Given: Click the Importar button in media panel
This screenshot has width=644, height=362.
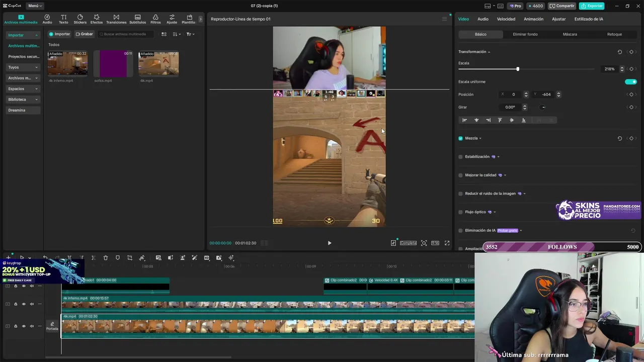Looking at the screenshot, I should pos(59,34).
